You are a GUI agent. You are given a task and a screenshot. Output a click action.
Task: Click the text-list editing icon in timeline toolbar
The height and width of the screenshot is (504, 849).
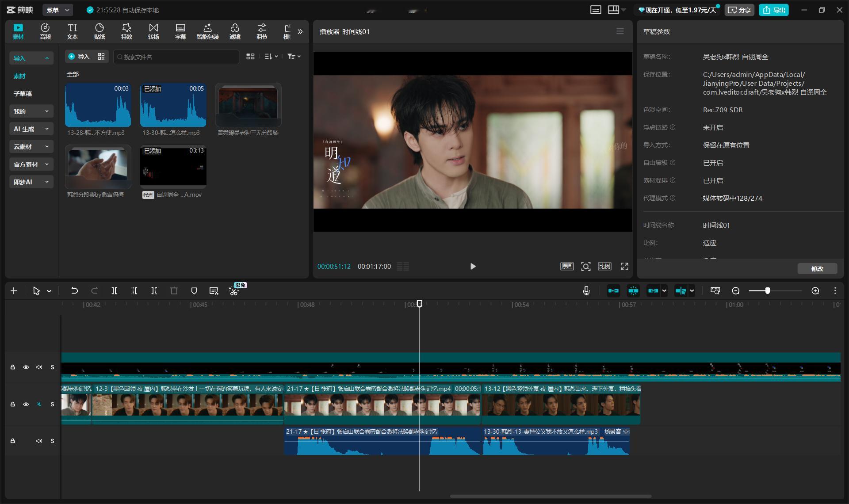point(214,290)
